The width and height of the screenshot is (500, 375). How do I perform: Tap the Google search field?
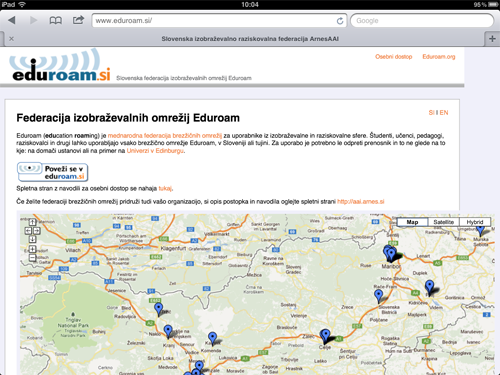(422, 21)
